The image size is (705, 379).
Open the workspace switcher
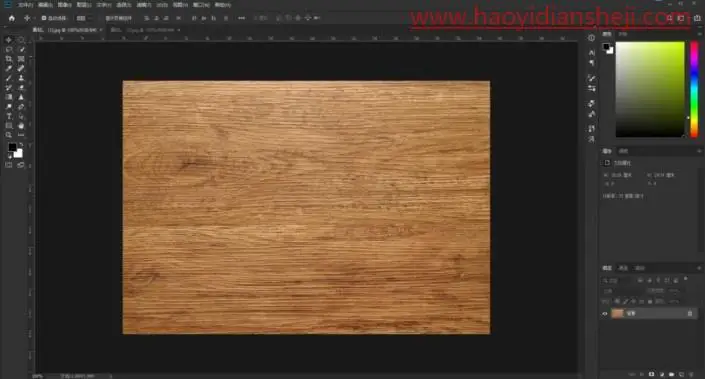tap(681, 18)
